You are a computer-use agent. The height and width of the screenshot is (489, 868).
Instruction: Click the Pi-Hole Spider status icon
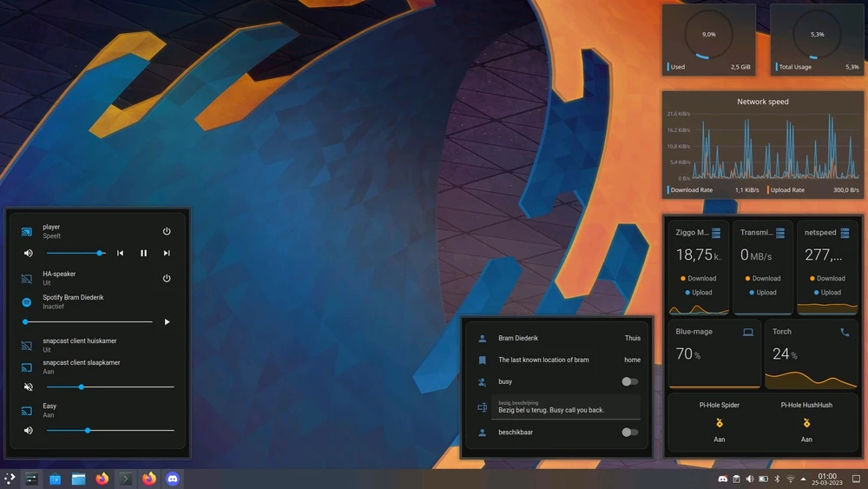(x=720, y=423)
